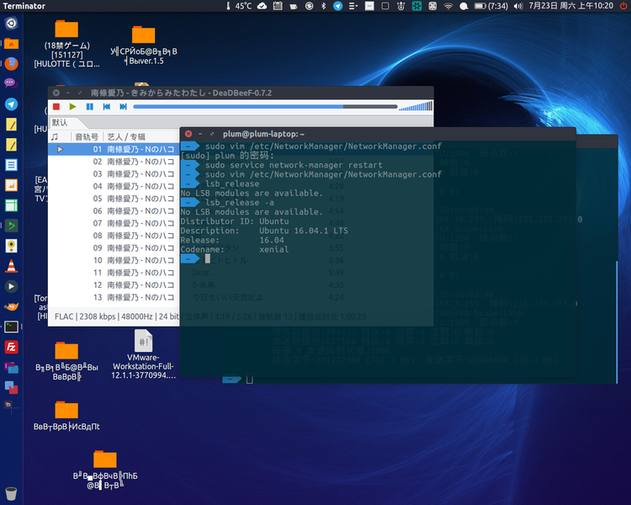Screen dimensions: 631x505
Task: Open FileZilla from the launcher
Action: (x=11, y=347)
